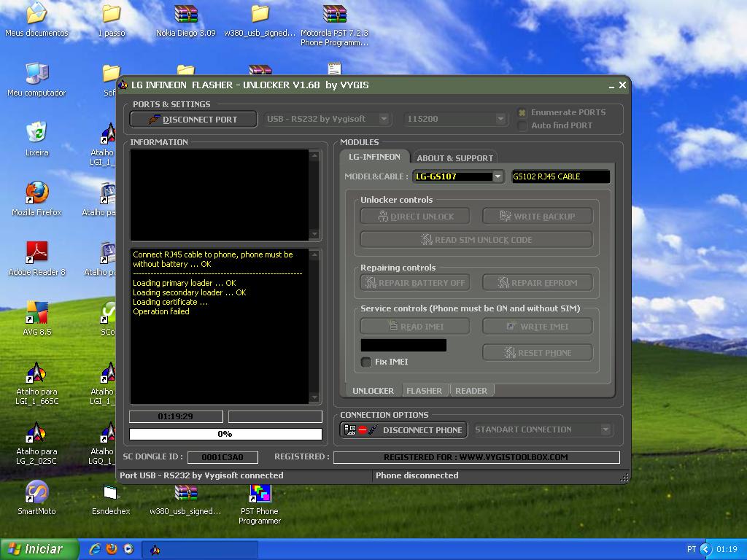Click the PT language indicator in tray
This screenshot has height=560, width=747.
click(692, 549)
